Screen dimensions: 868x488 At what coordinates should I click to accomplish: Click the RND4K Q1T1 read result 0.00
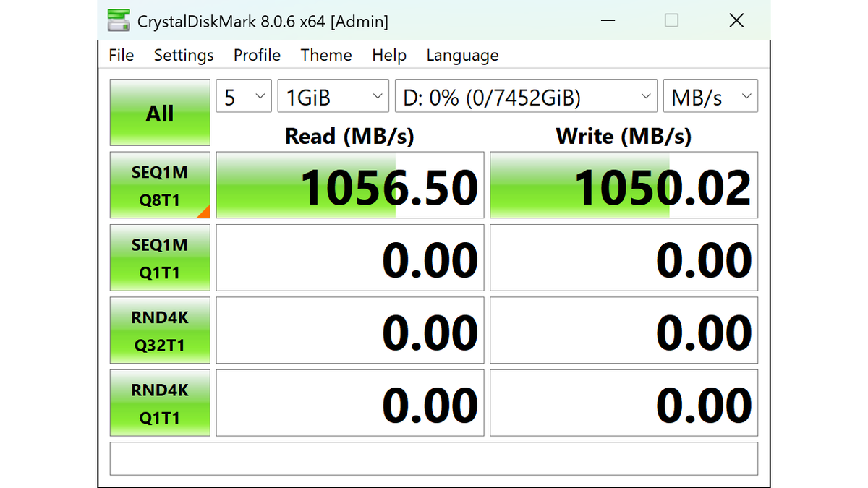click(x=350, y=403)
